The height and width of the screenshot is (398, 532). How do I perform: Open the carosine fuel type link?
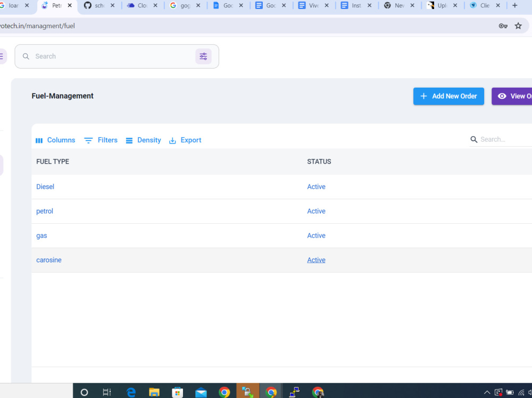49,260
